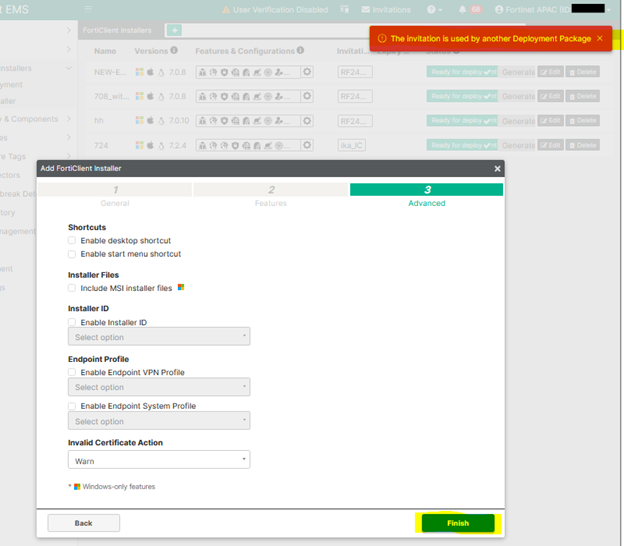Click Delete for NEW-E... installer
This screenshot has height=546, width=624.
click(583, 72)
